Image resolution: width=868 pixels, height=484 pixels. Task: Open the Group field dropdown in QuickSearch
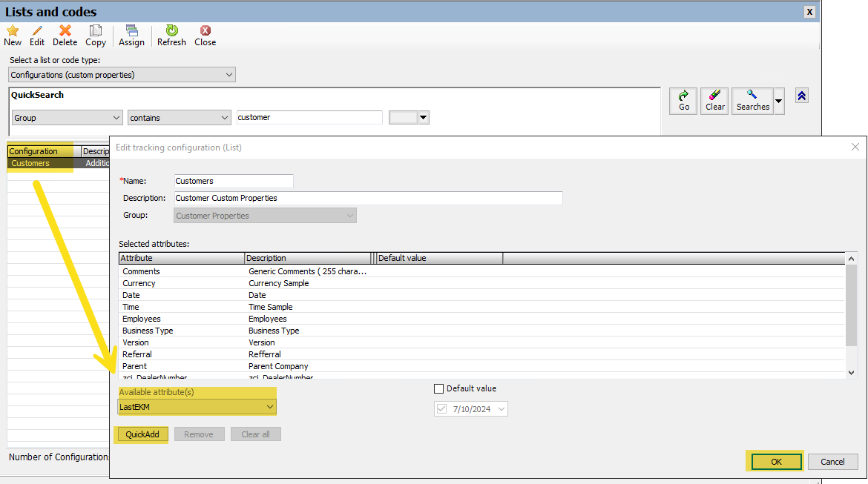[x=116, y=118]
